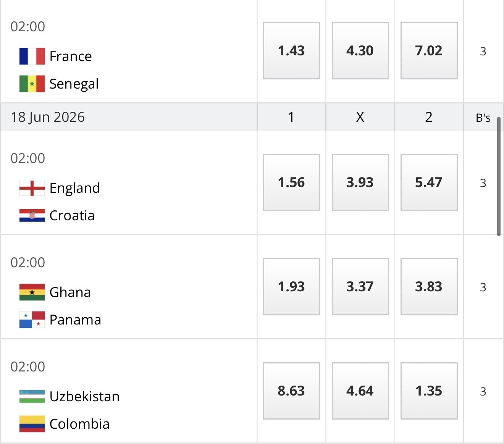Click the Colombia flag icon
The height and width of the screenshot is (444, 504).
coord(32,424)
